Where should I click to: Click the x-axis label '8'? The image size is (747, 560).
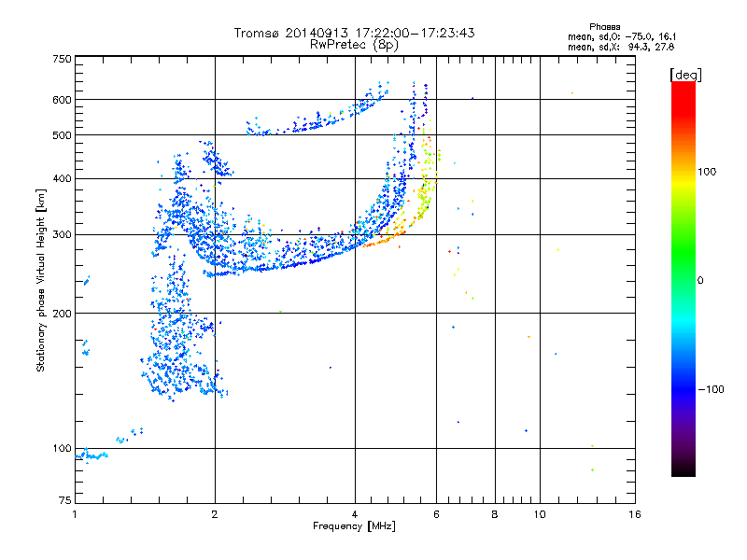495,514
